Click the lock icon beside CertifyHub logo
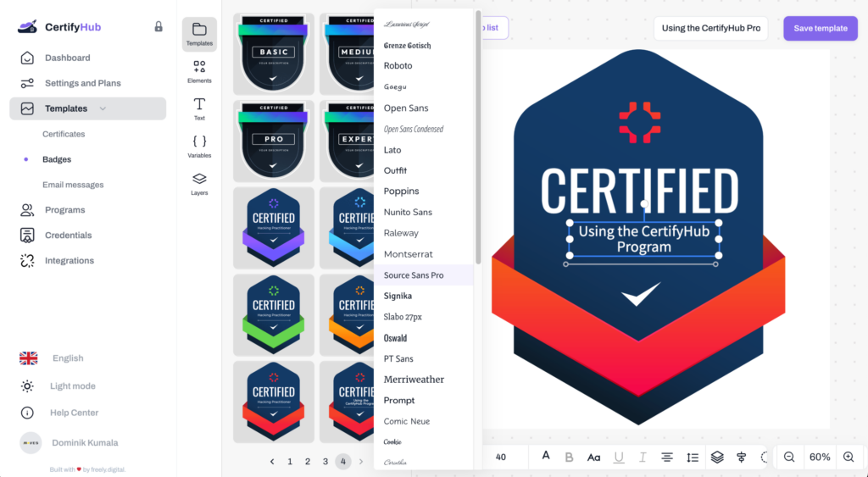Screen dimensions: 868x477 click(159, 26)
